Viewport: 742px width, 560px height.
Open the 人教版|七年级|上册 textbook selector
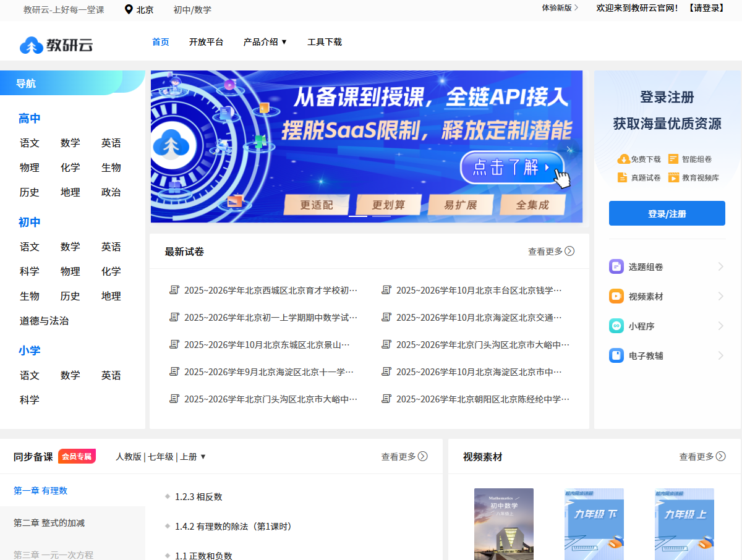coord(161,456)
